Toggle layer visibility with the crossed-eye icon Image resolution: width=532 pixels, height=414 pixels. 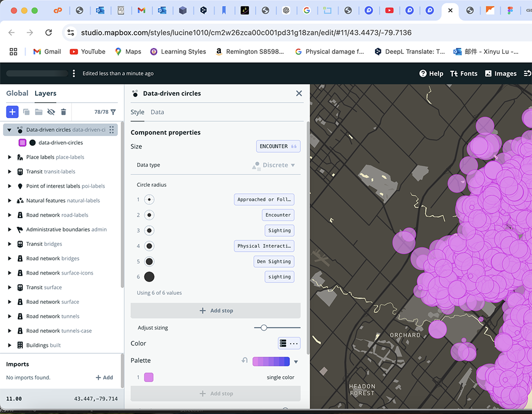tap(50, 112)
